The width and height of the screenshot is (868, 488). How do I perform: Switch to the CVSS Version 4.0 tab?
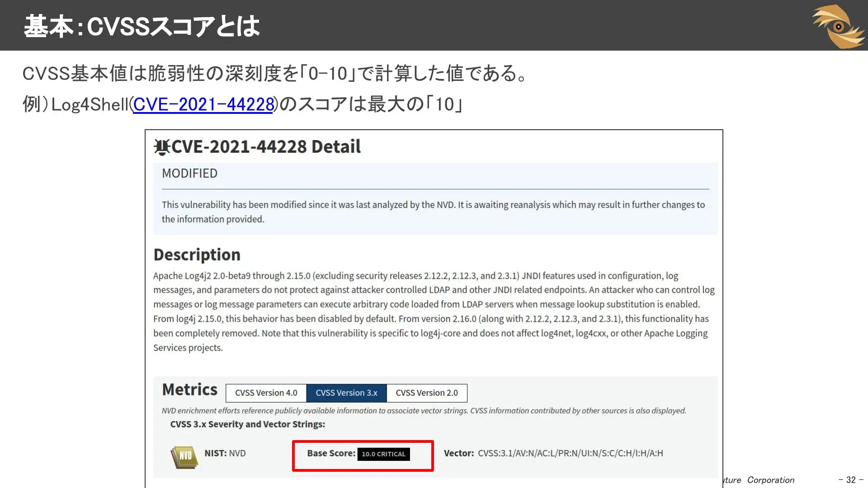click(x=265, y=393)
